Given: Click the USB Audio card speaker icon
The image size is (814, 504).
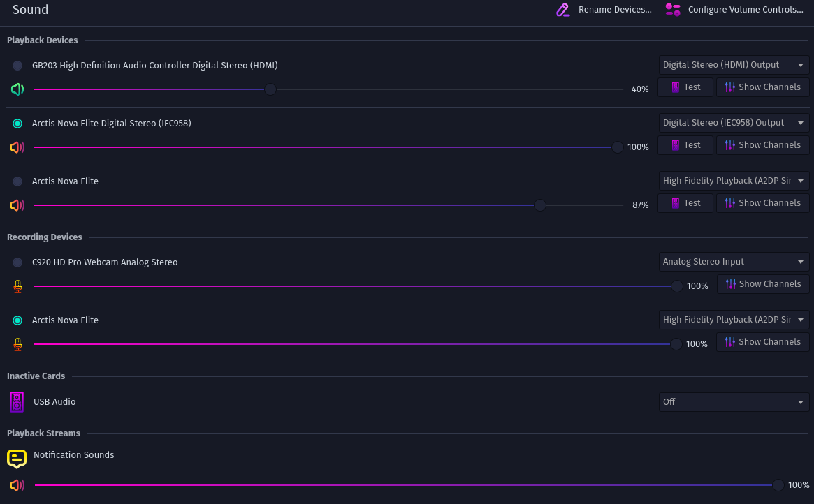Looking at the screenshot, I should [x=17, y=402].
